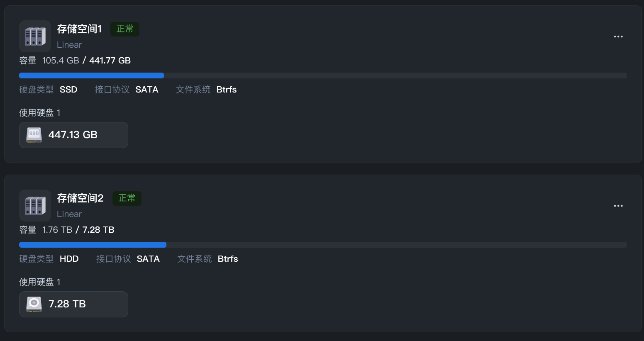Click the 存储空间2 capacity usage bar

[323, 245]
